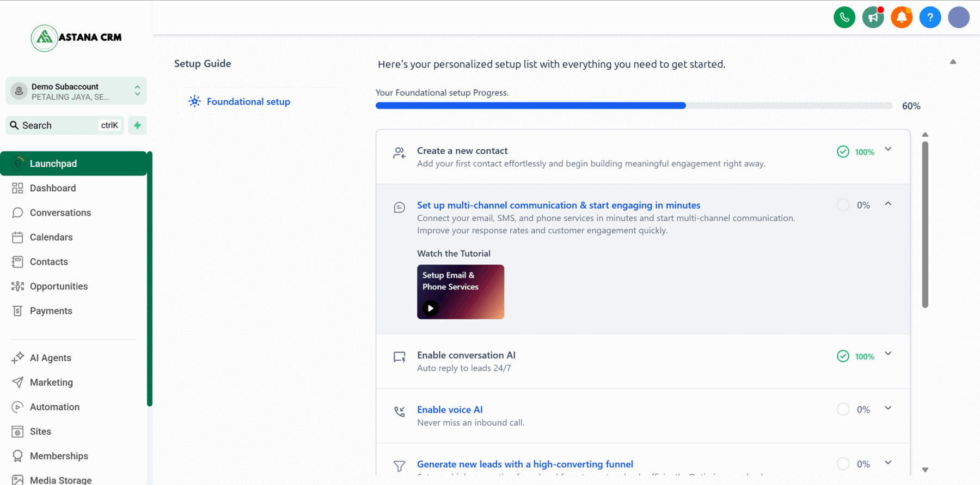
Task: Click the Enable voice AI phone icon
Action: [400, 412]
